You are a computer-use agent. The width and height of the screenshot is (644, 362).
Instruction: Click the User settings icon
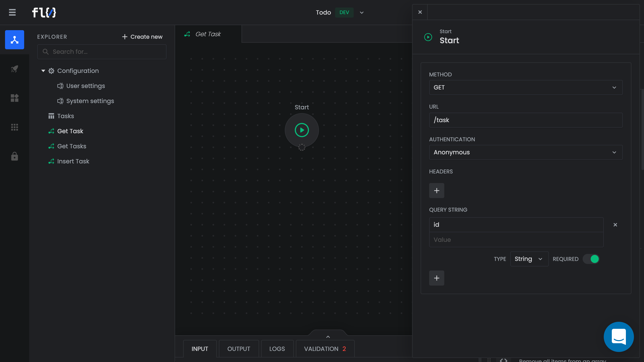click(x=60, y=86)
